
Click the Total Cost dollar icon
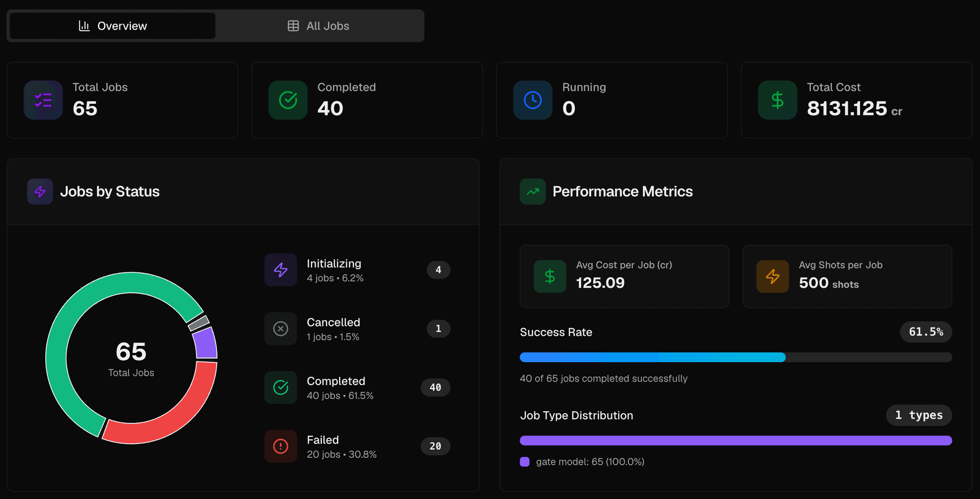[x=777, y=100]
